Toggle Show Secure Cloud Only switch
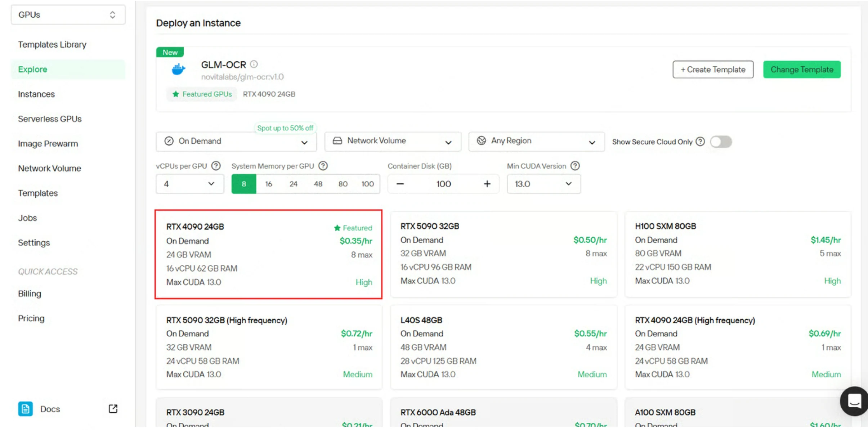Viewport: 868px width, 430px height. tap(721, 142)
